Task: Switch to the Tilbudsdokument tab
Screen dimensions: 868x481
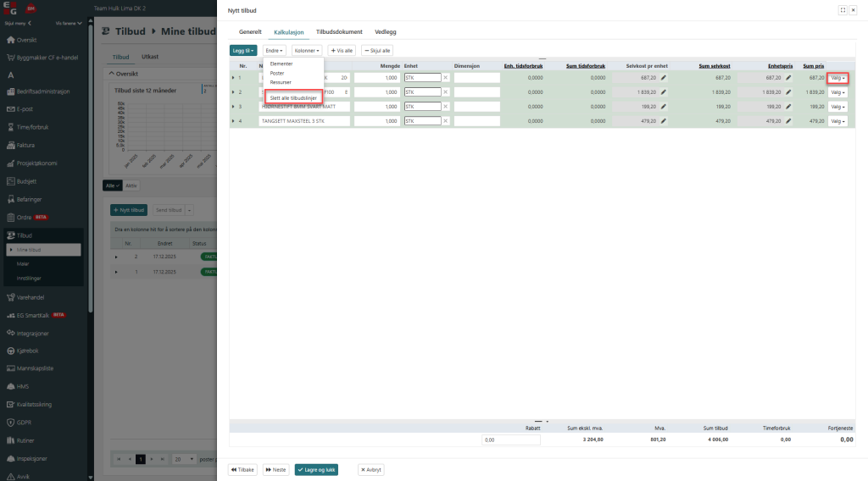Action: (339, 31)
